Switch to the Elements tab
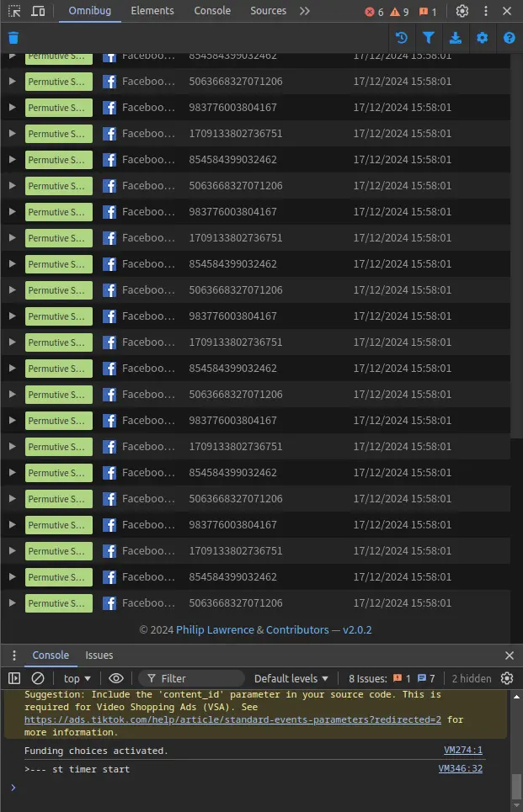This screenshot has width=523, height=812. point(152,11)
